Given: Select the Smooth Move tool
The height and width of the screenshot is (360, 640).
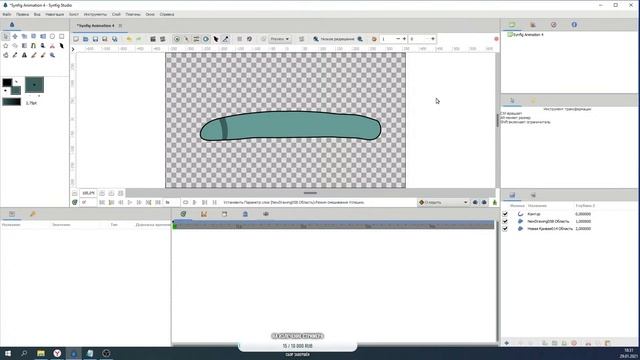Looking at the screenshot, I should 15,36.
